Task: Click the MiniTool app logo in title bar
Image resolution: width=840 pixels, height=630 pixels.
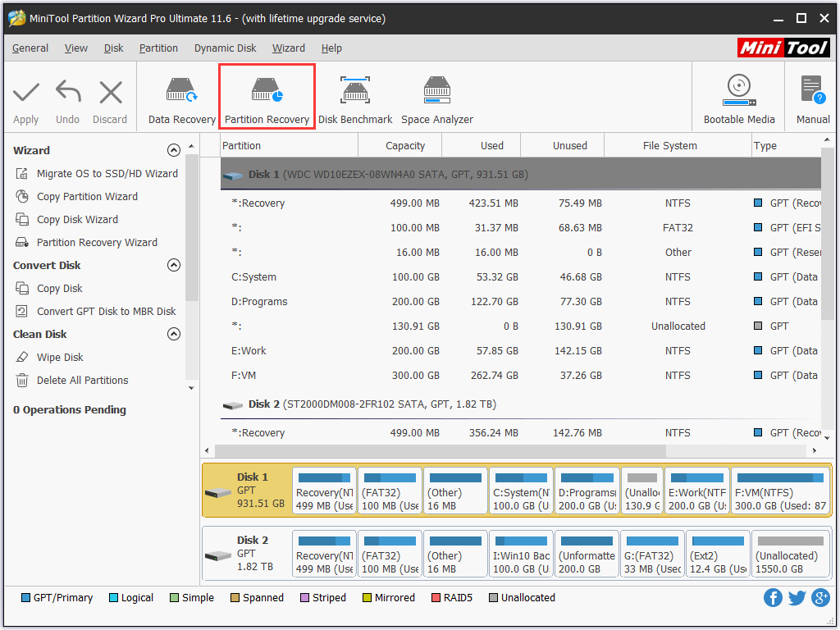Action: 16,18
